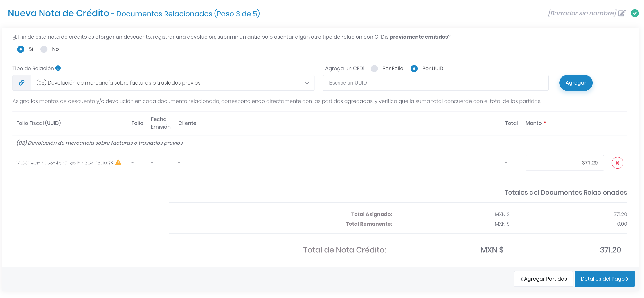Click the Totales del Documentos Relacionados heading
Viewport: 644px width, 298px height.
click(565, 193)
